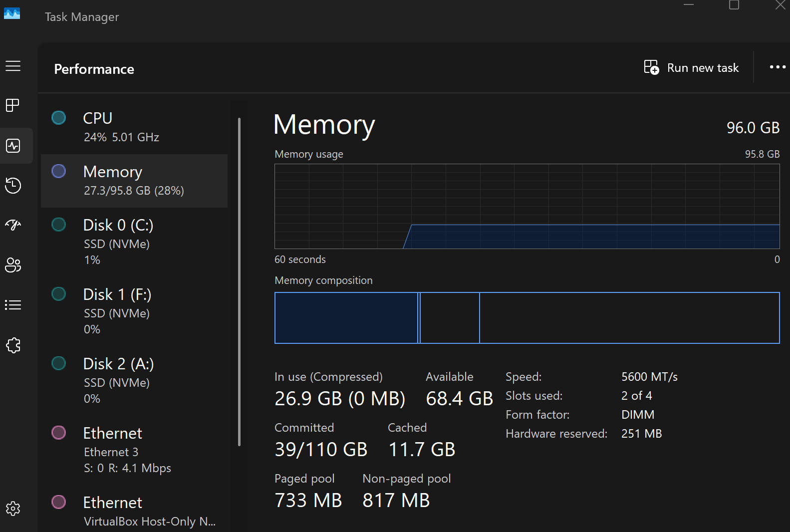Viewport: 790px width, 532px height.
Task: Select the Performance page icon in the sidebar
Action: coord(13,146)
